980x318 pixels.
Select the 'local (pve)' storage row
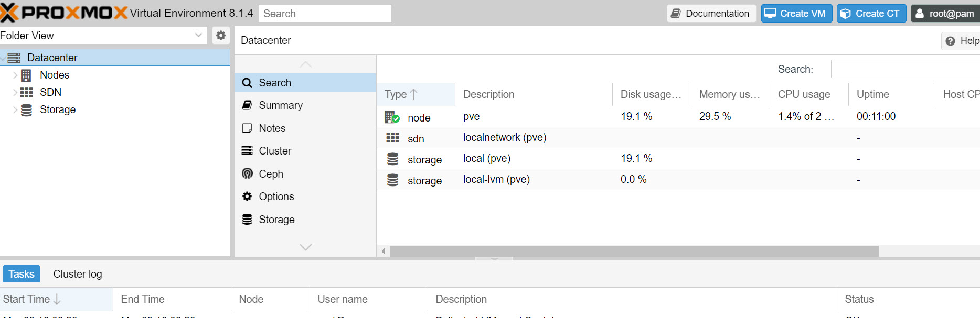click(x=678, y=159)
